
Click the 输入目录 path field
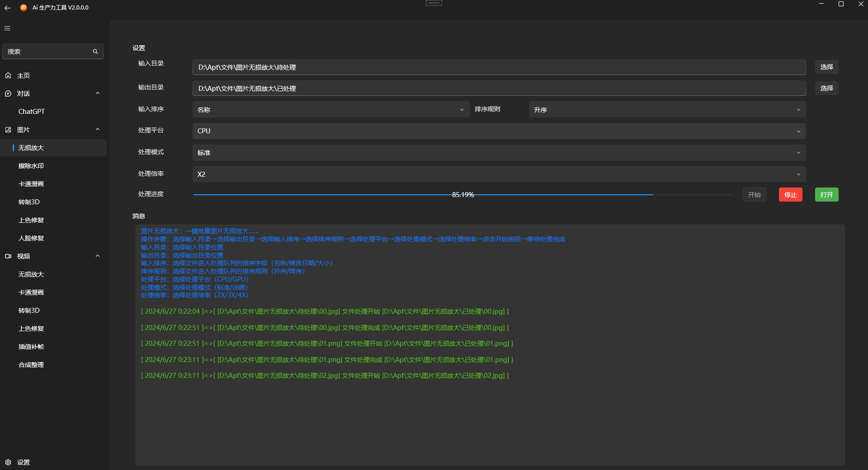coord(499,67)
